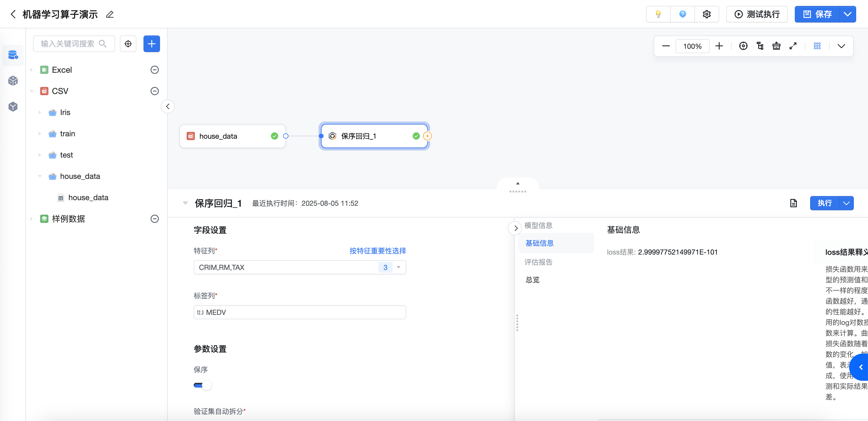This screenshot has height=421, width=868.
Task: Expand the Iris dataset tree node
Action: tap(40, 112)
